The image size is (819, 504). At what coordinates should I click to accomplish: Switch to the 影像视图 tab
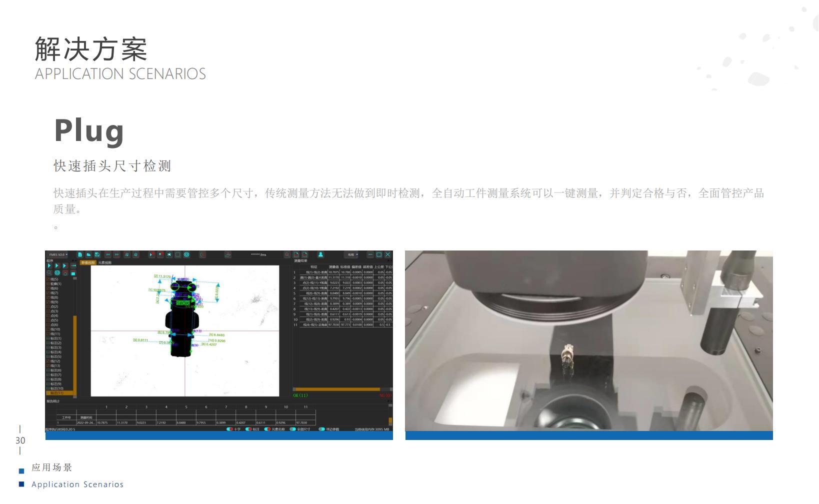[x=88, y=262]
